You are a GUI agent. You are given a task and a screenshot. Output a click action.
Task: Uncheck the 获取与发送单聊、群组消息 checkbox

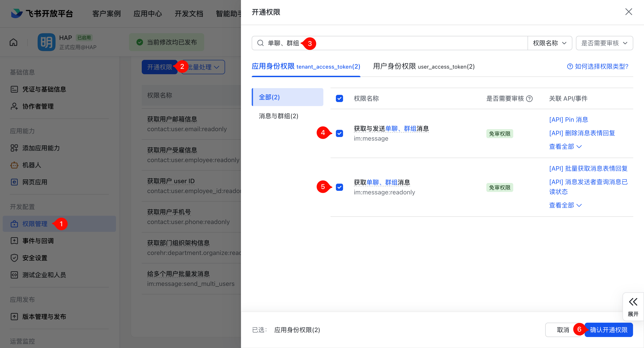tap(339, 133)
